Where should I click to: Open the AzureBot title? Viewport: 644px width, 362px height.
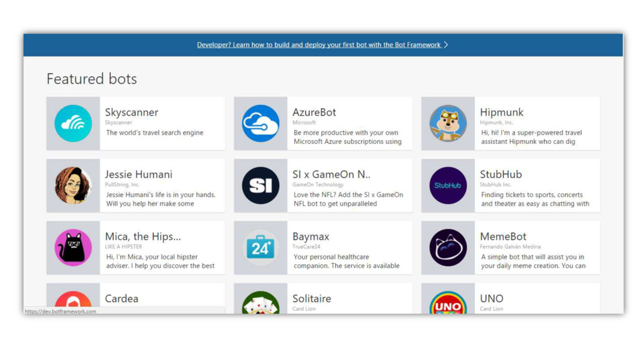314,112
